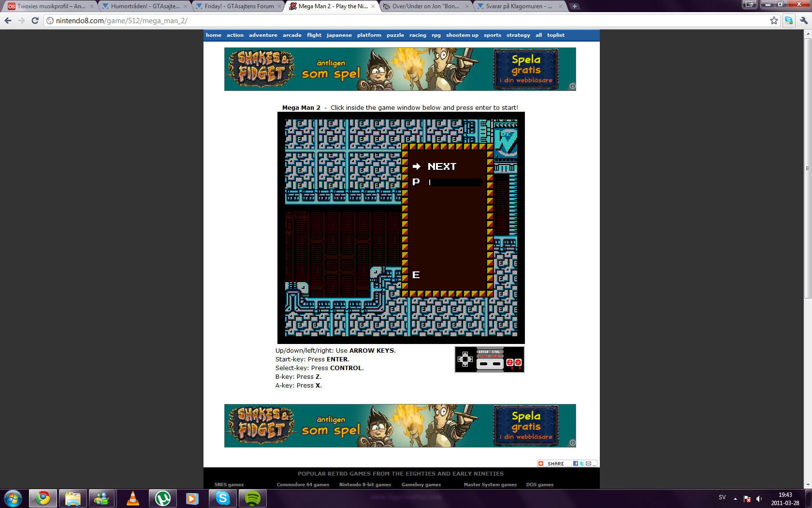
Task: Share on Twitter icon
Action: point(581,463)
